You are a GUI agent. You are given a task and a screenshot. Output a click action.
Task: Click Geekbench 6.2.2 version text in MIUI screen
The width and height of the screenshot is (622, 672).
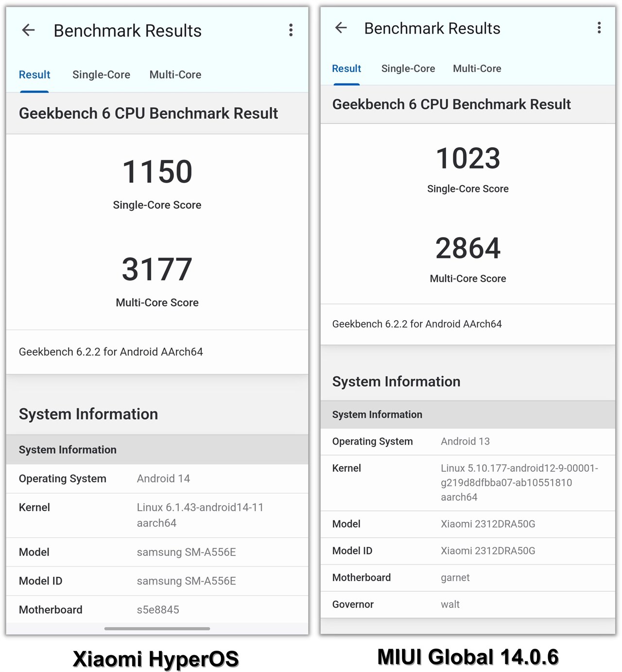[417, 324]
